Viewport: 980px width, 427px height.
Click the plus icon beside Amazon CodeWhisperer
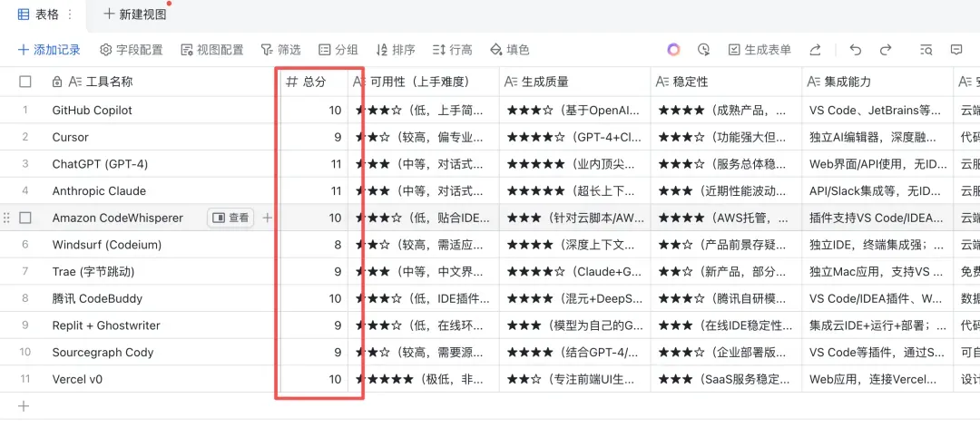(267, 218)
